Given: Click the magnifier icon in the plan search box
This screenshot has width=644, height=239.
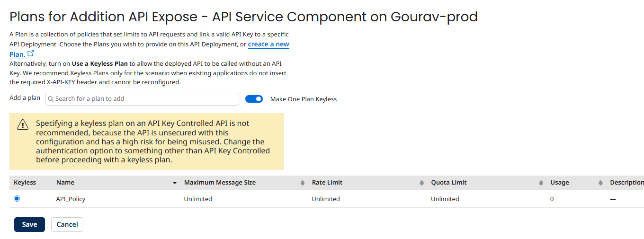Looking at the screenshot, I should [x=51, y=99].
